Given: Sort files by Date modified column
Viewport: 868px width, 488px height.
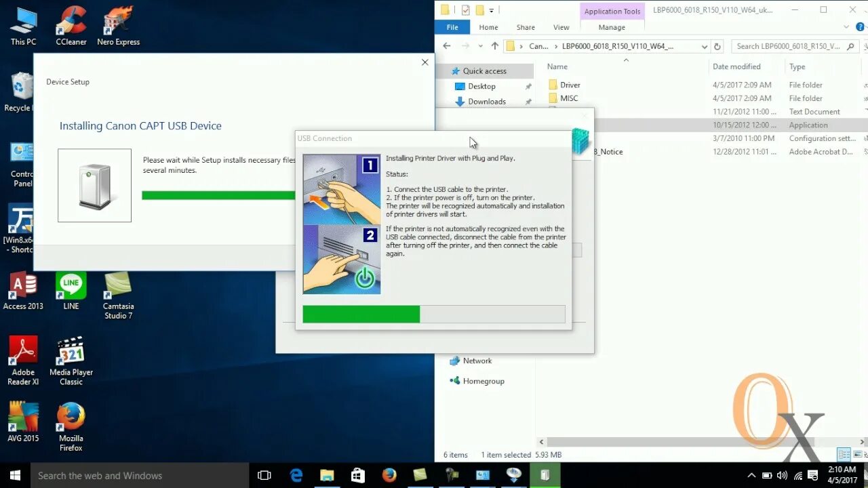Looking at the screenshot, I should tap(736, 66).
